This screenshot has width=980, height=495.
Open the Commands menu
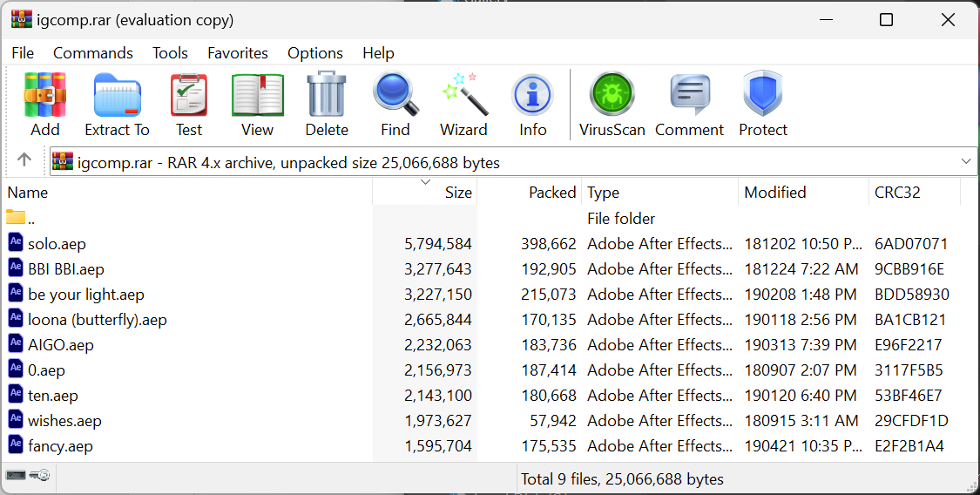pos(93,53)
